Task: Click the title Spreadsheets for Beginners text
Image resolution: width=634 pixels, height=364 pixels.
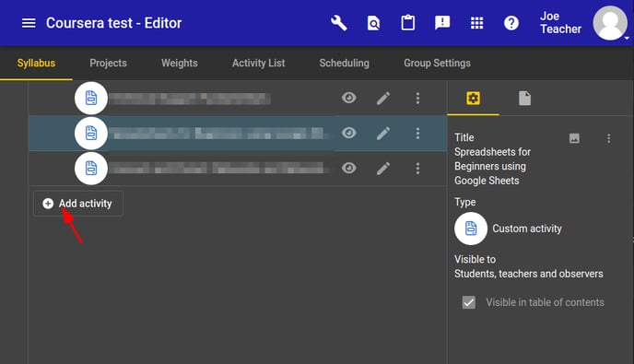Action: [x=492, y=166]
